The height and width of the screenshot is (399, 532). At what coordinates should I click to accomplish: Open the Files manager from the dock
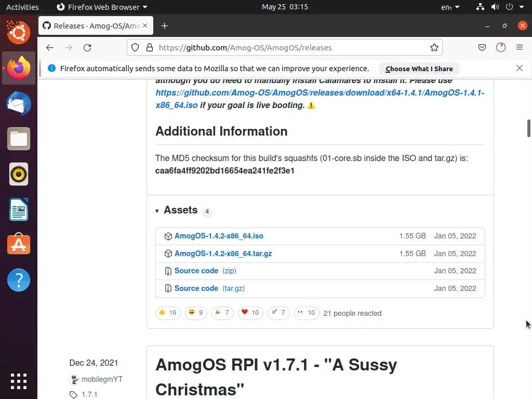click(19, 139)
